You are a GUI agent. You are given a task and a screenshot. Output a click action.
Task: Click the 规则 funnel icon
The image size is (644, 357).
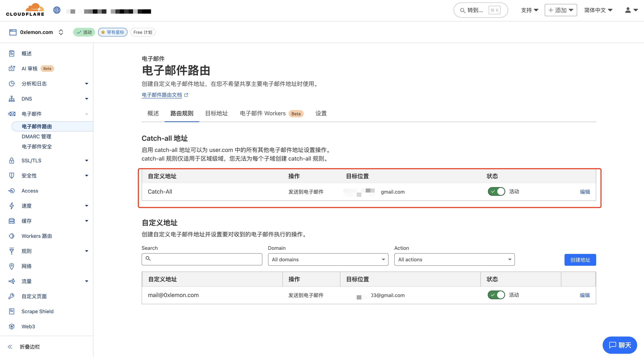point(12,251)
